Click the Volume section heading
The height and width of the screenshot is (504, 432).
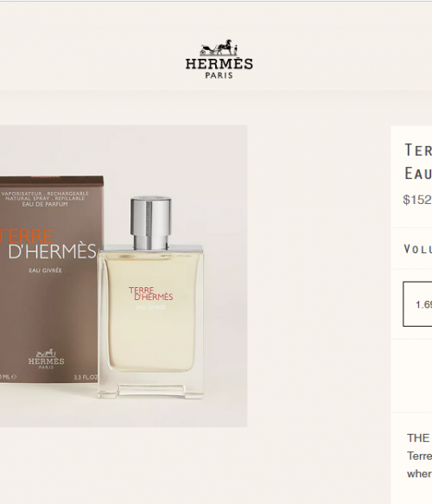(x=418, y=249)
